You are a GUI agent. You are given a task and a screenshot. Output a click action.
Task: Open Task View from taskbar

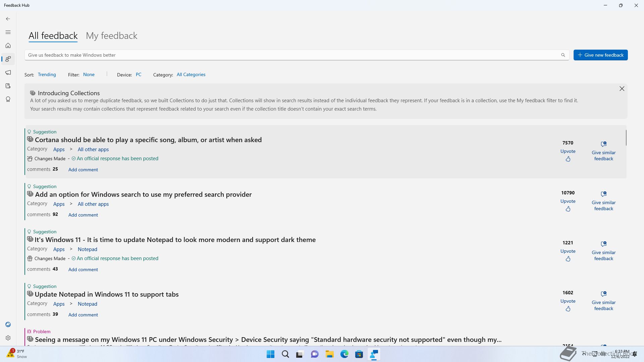pyautogui.click(x=300, y=354)
